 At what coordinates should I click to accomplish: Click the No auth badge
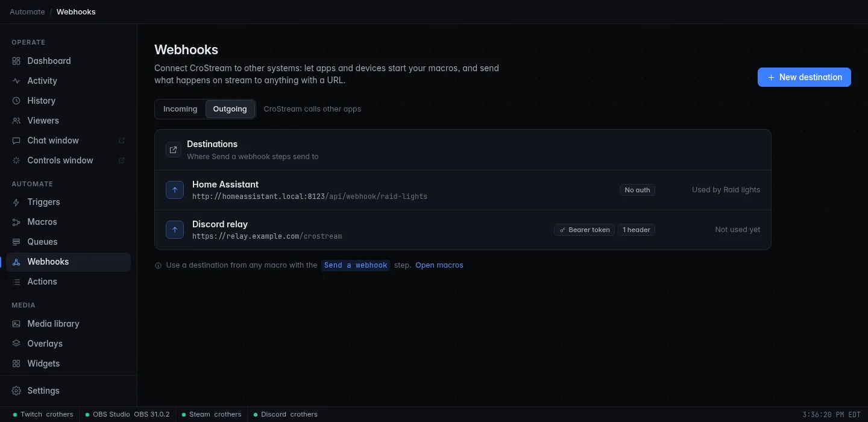pos(637,190)
